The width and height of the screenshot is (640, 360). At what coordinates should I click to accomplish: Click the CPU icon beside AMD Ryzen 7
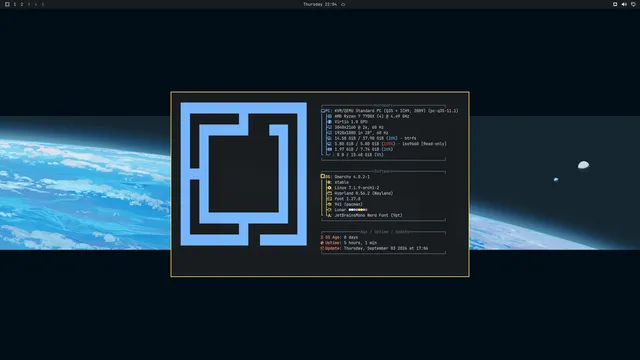[329, 116]
